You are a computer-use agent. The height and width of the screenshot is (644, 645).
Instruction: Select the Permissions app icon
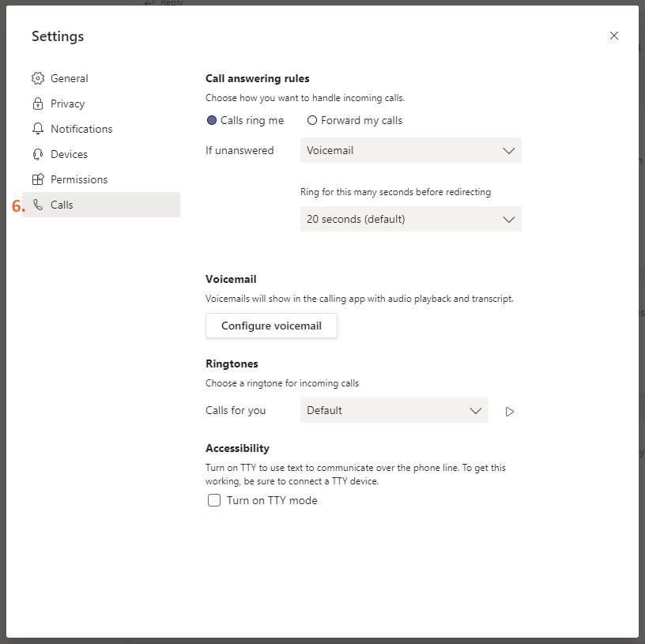[37, 179]
